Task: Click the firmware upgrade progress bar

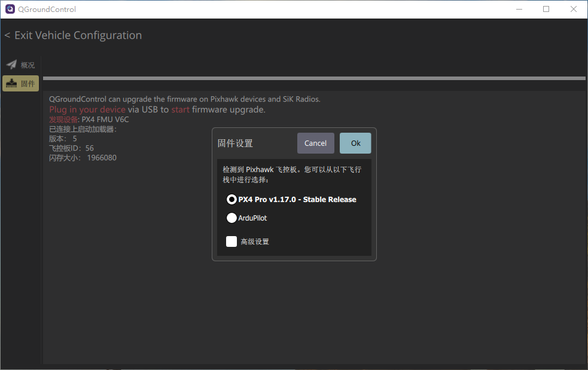Action: point(314,78)
